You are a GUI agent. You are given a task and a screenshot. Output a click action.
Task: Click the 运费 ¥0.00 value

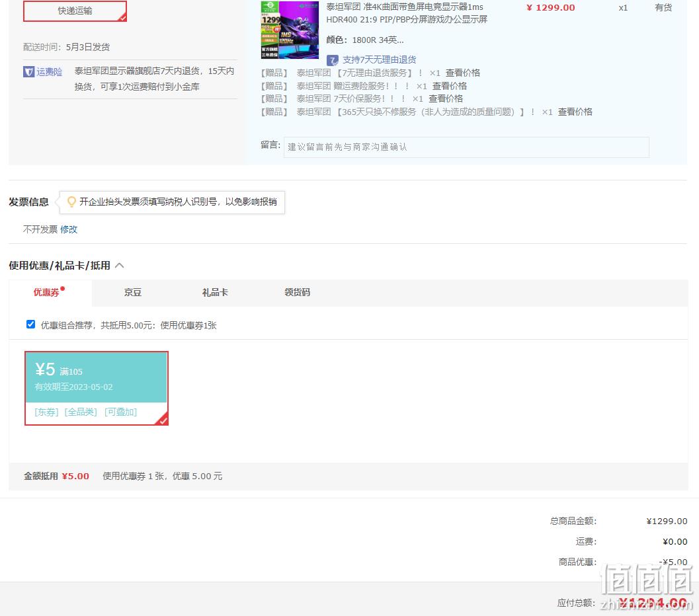coord(675,541)
